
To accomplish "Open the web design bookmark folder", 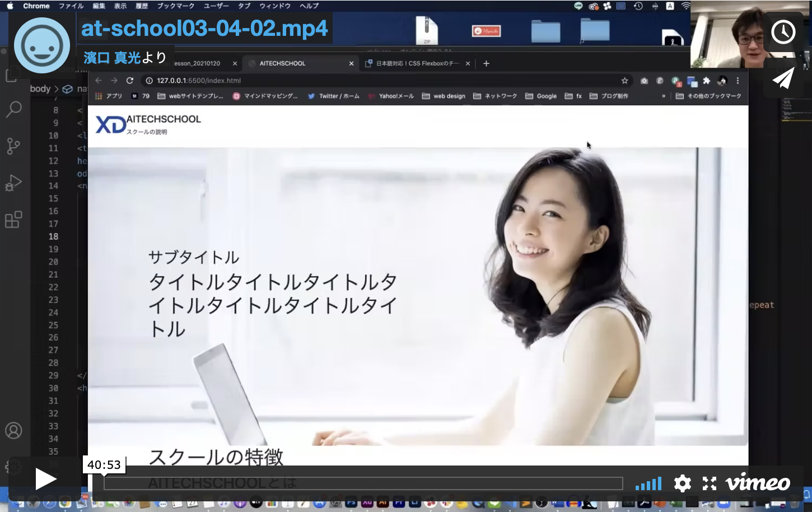I will click(444, 96).
